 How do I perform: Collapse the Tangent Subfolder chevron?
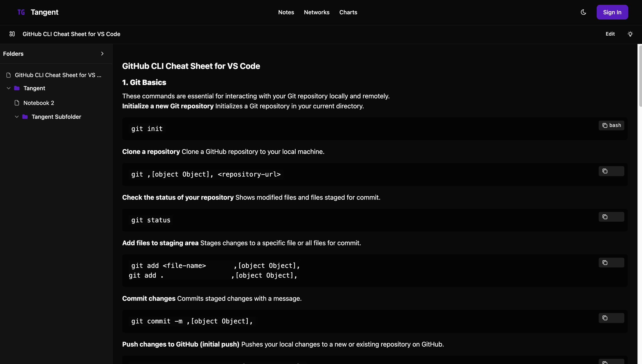(17, 117)
